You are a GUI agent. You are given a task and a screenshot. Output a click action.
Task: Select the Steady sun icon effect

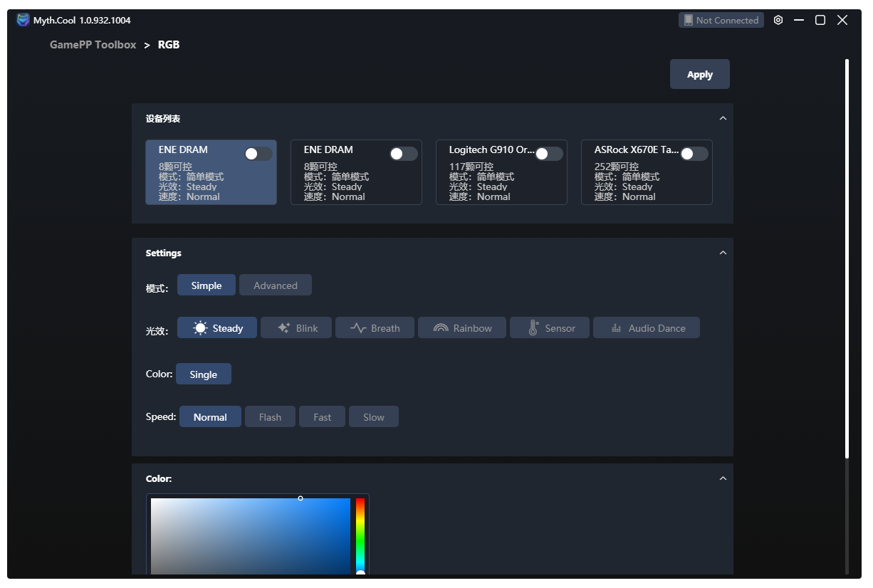click(217, 328)
